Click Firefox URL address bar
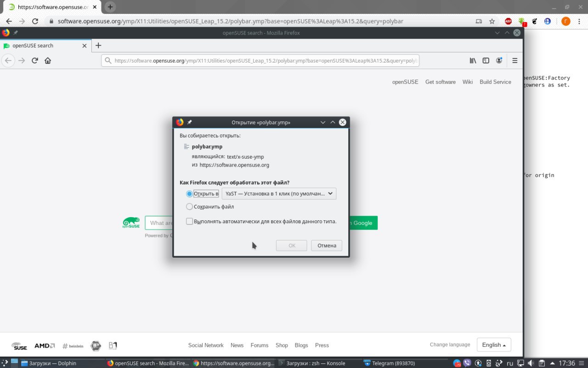Screen dimensions: 588x368 [260, 60]
